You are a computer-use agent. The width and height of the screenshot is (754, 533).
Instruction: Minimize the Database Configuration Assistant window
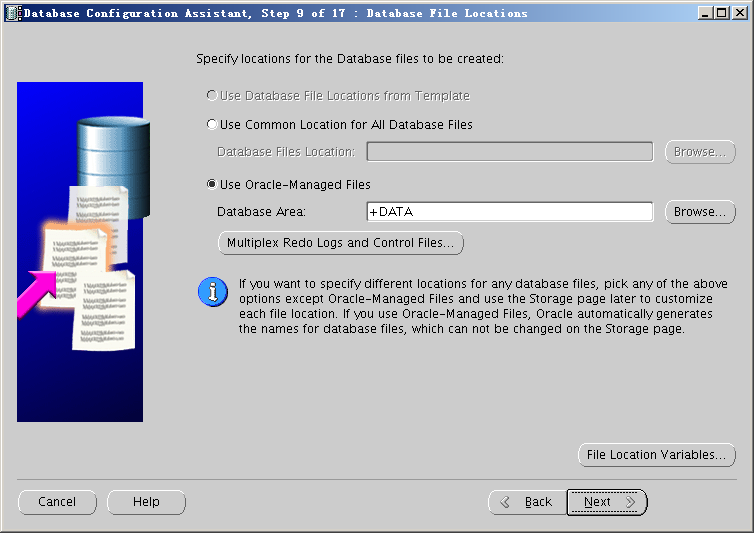point(706,13)
